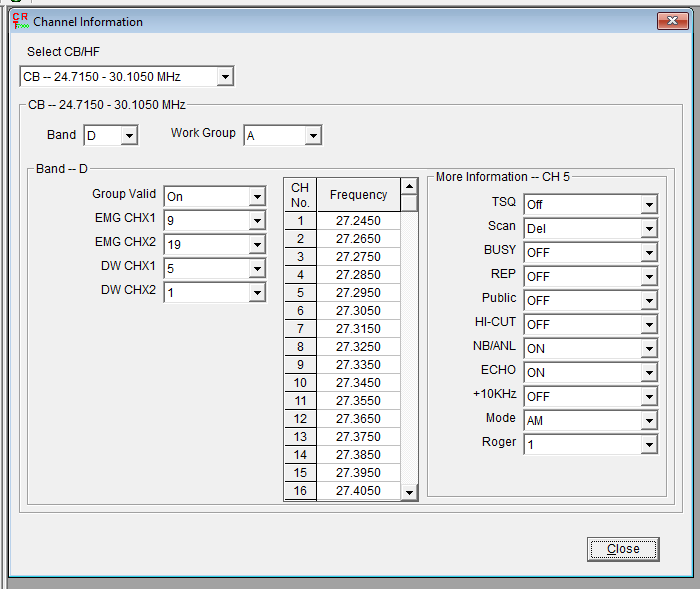Select channel row number 9
Image resolution: width=700 pixels, height=589 pixels.
(x=300, y=365)
